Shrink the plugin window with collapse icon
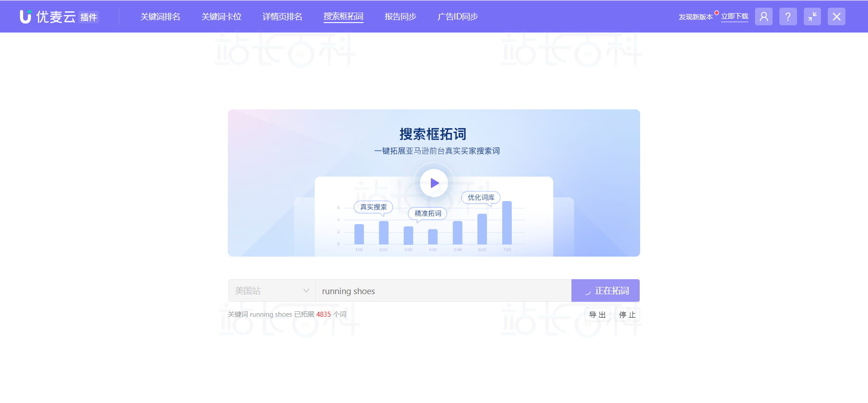 [812, 17]
